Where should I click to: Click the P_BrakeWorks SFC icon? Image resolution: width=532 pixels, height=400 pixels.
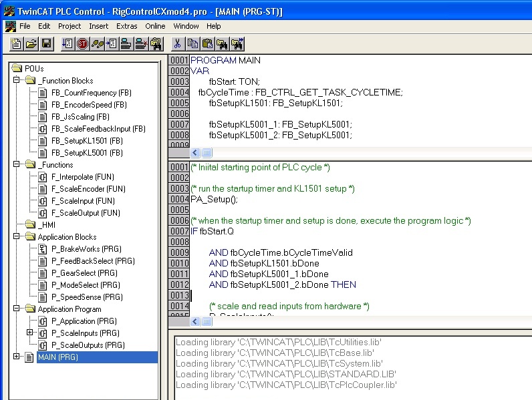click(42, 249)
